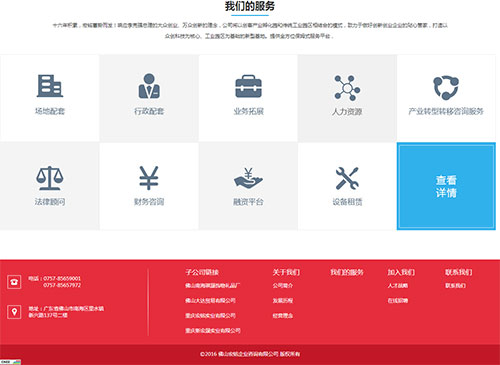Open the 设备租赁 wrench and screwdriver icon
This screenshot has width=500, height=365.
tap(347, 178)
